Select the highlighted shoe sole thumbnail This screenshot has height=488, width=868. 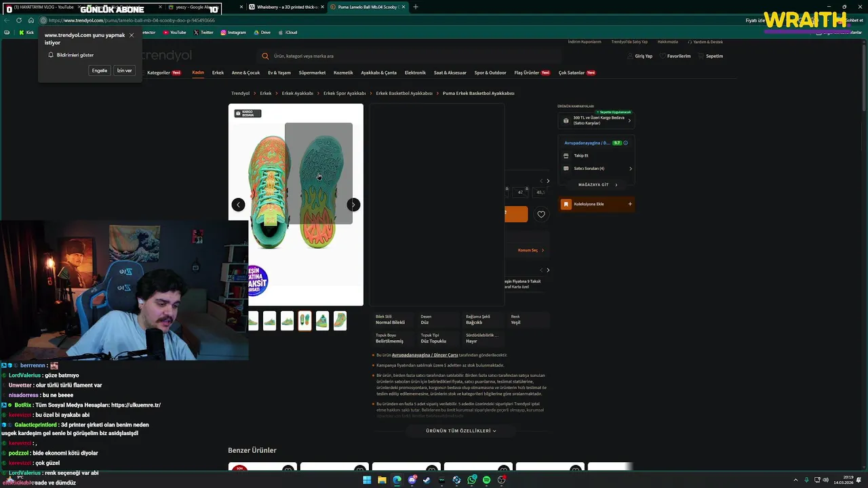pos(304,321)
